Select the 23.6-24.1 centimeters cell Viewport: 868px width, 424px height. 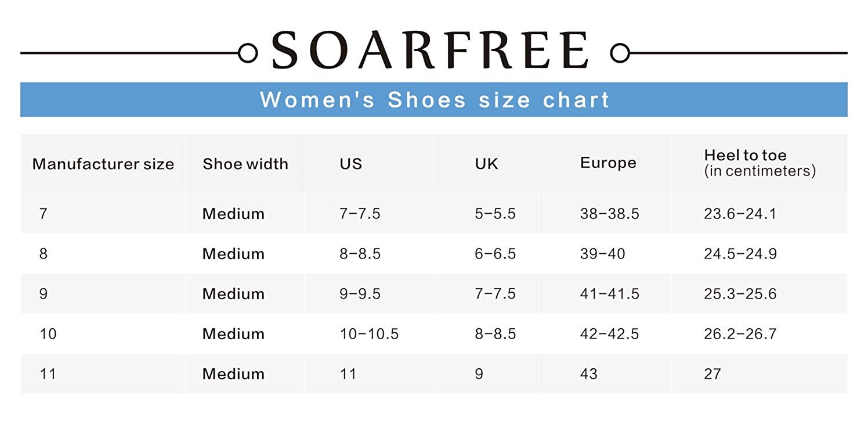[740, 214]
